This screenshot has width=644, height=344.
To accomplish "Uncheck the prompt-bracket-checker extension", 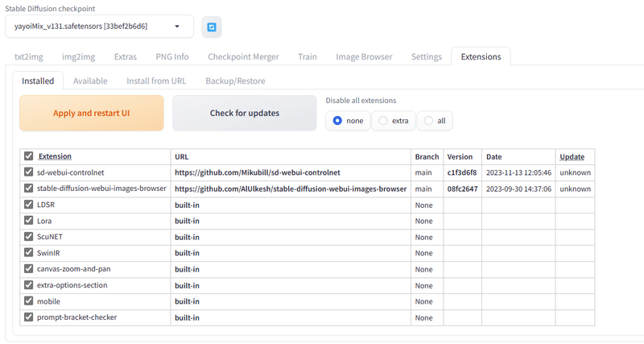I will point(28,317).
